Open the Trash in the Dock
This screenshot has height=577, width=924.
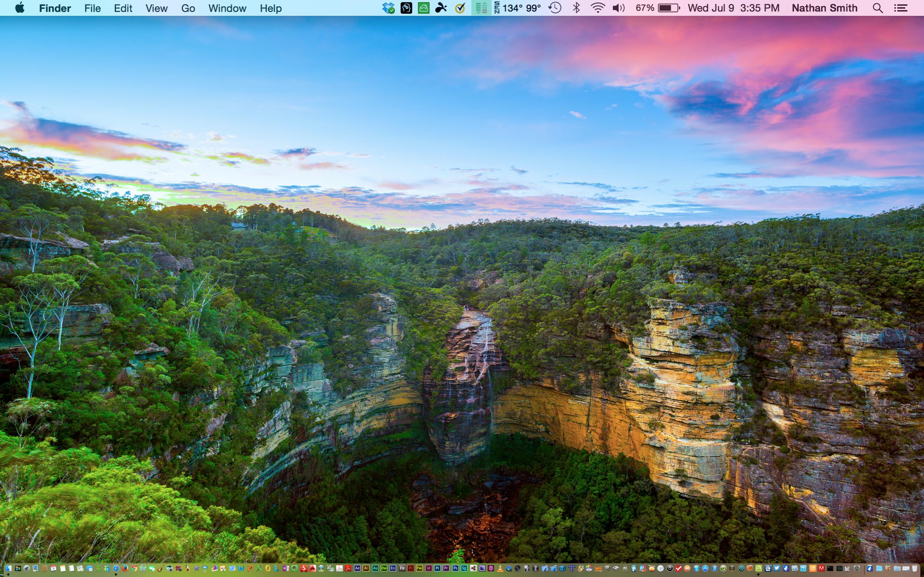point(915,569)
